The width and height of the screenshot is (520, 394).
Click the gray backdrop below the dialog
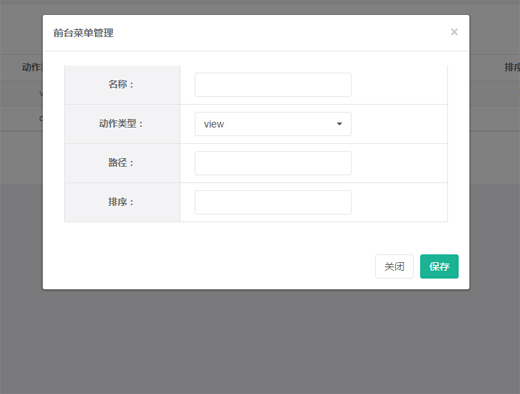point(260,340)
